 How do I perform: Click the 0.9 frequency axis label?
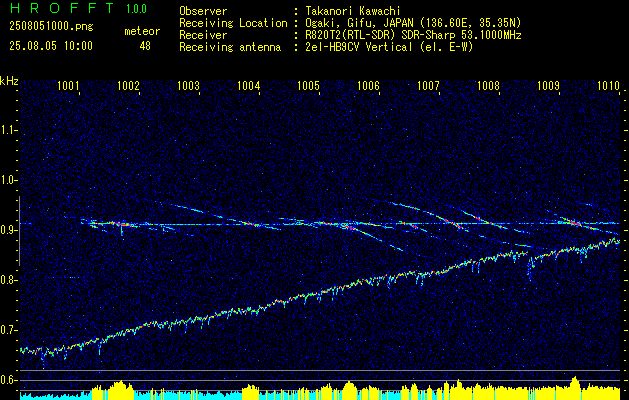coord(9,230)
